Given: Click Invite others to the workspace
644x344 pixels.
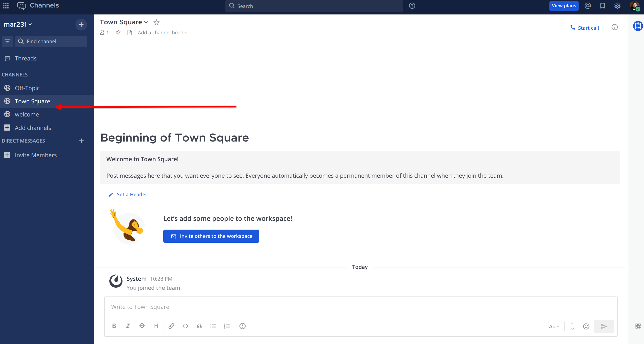Looking at the screenshot, I should [x=211, y=236].
